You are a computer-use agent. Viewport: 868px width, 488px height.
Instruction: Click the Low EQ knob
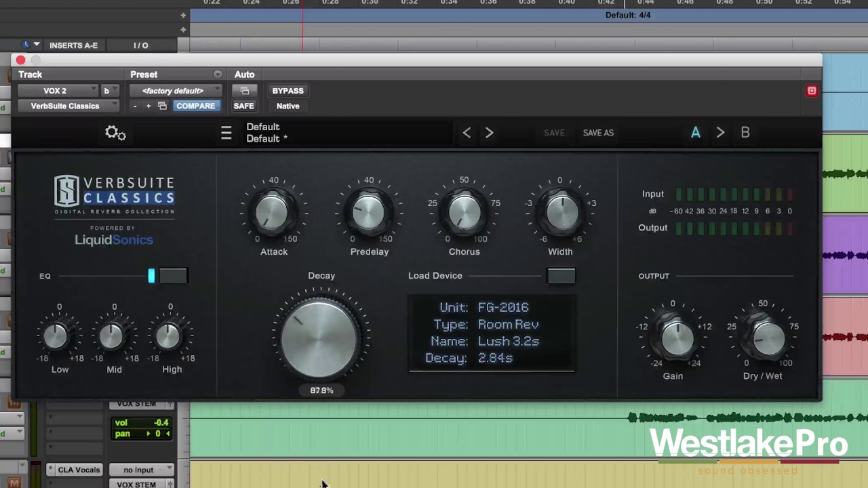click(x=57, y=336)
